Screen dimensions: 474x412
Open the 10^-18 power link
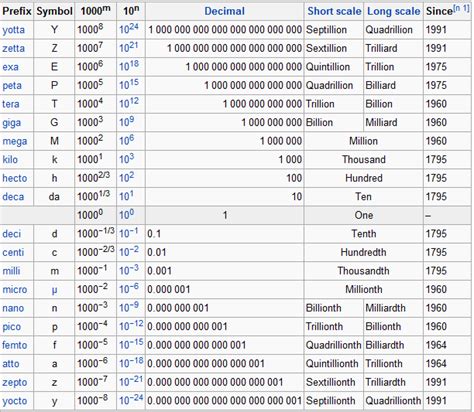131,363
